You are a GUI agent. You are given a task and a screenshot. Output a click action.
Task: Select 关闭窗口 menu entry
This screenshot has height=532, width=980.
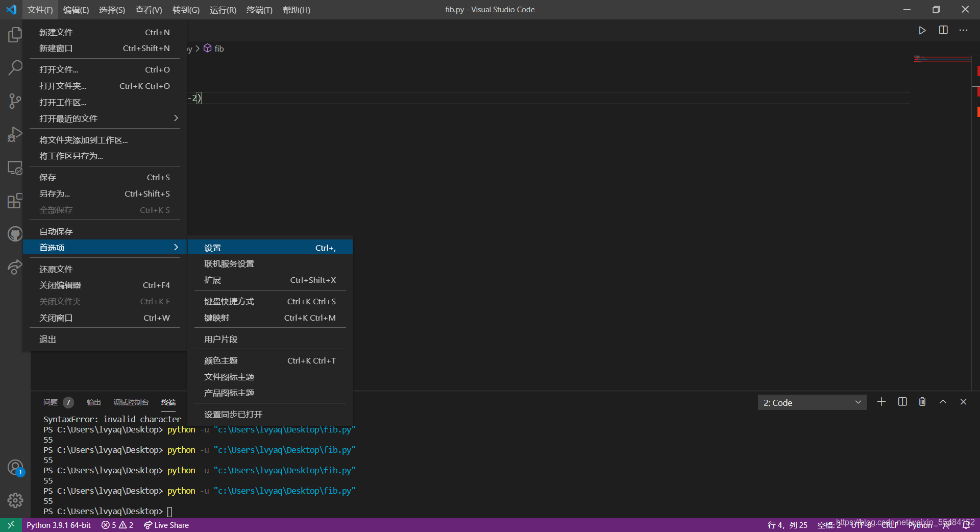pyautogui.click(x=105, y=318)
